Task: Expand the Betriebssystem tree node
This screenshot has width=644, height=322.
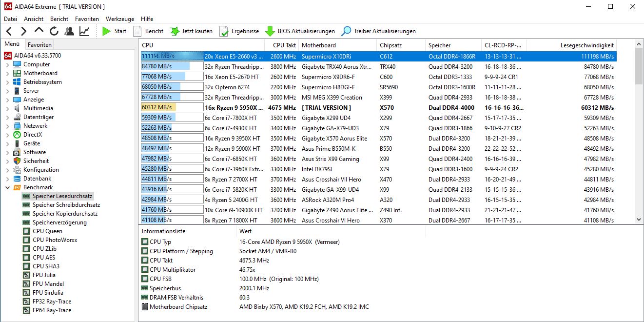Action: pos(8,82)
